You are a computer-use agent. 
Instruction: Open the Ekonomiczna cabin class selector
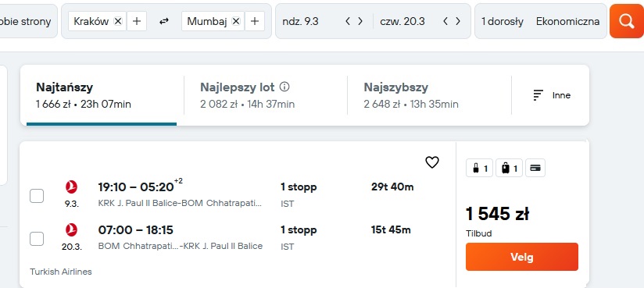click(x=567, y=21)
